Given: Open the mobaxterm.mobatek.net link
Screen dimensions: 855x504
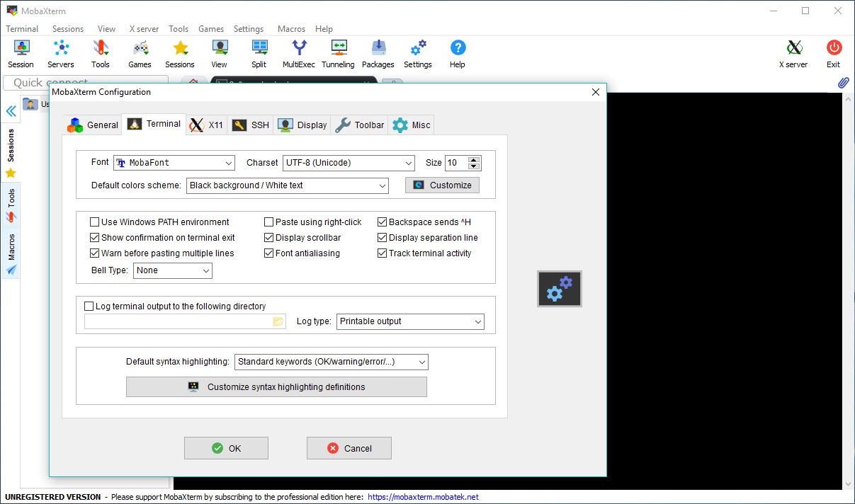Looking at the screenshot, I should tap(423, 497).
